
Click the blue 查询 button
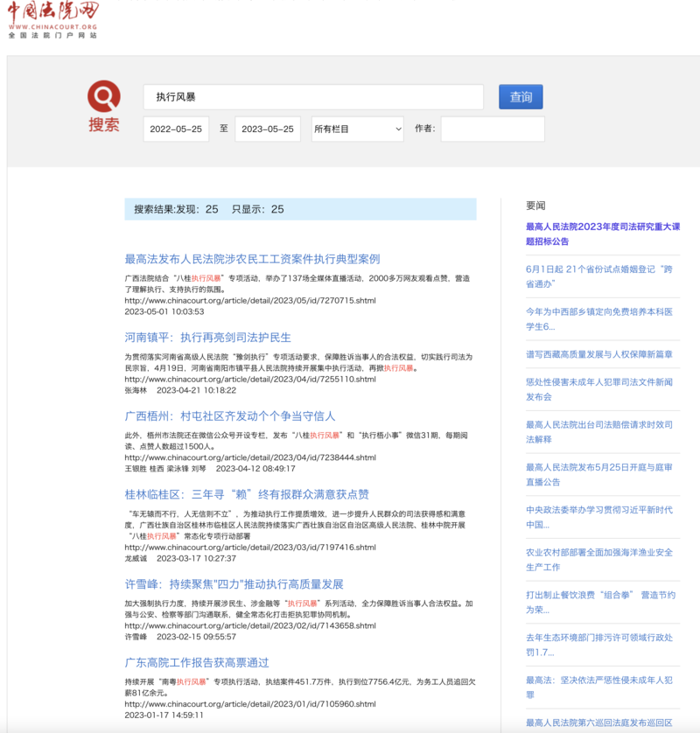(521, 97)
